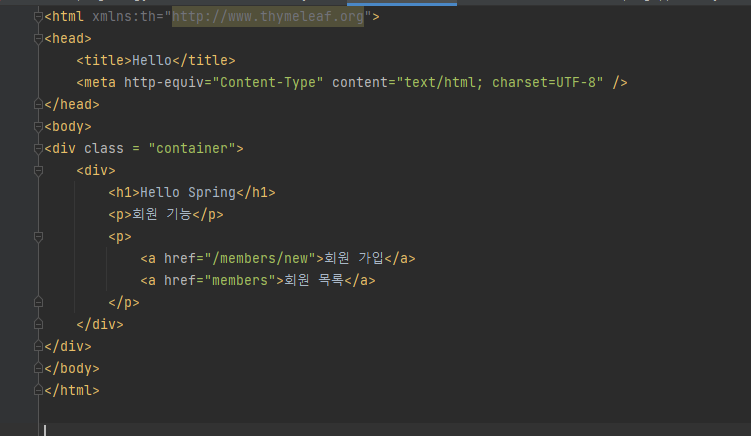Fold at the </html> closing marker
The height and width of the screenshot is (436, 751).
pyautogui.click(x=39, y=390)
